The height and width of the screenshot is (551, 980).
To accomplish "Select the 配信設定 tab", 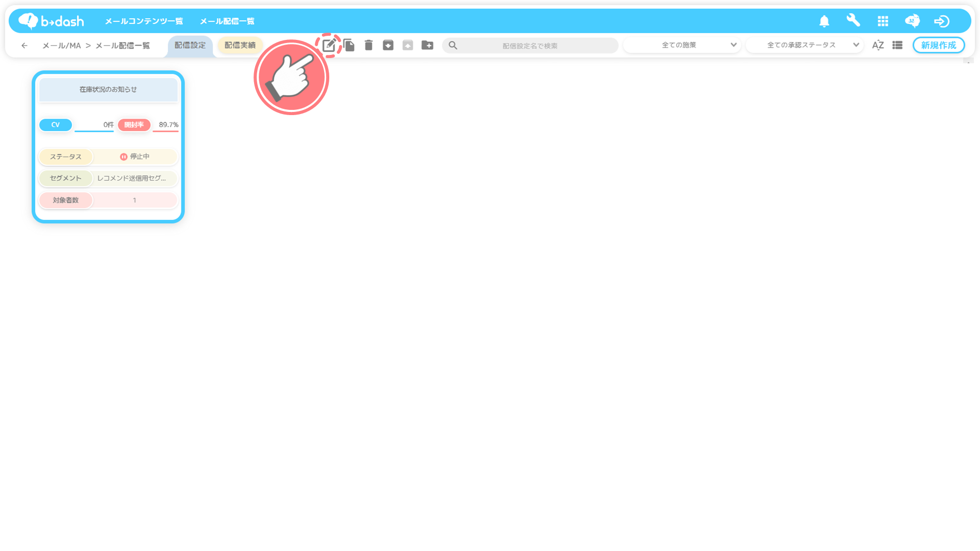I will tap(190, 46).
